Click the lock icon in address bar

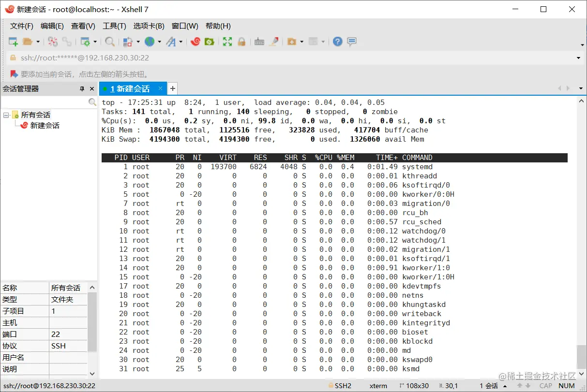pyautogui.click(x=13, y=58)
